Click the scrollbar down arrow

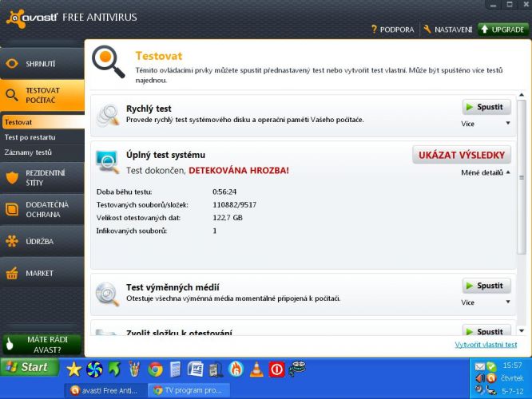(522, 330)
